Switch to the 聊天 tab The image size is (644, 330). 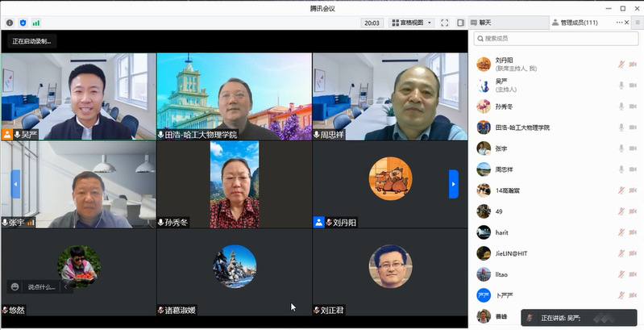484,23
